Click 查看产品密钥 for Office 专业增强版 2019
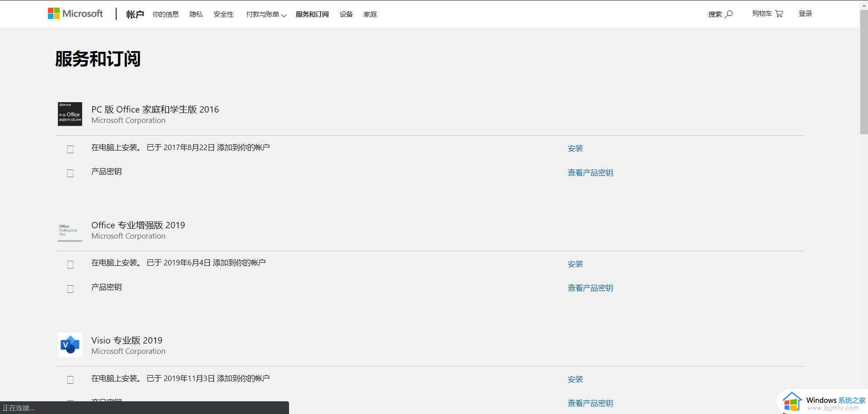 (x=590, y=288)
